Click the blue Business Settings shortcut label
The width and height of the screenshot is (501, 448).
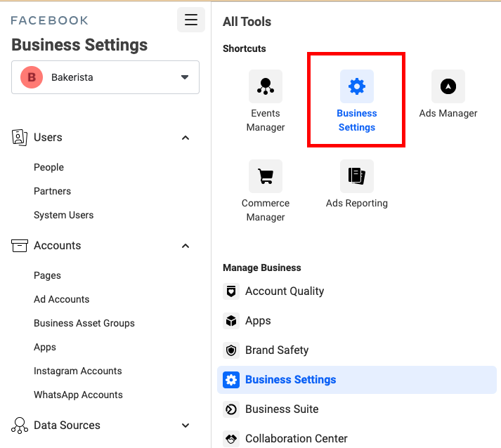click(357, 120)
